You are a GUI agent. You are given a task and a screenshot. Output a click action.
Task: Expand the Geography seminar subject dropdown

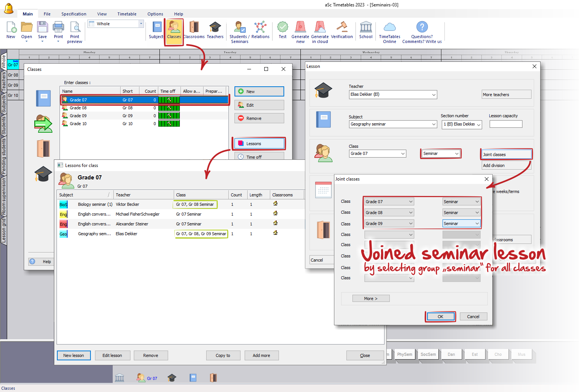click(433, 124)
